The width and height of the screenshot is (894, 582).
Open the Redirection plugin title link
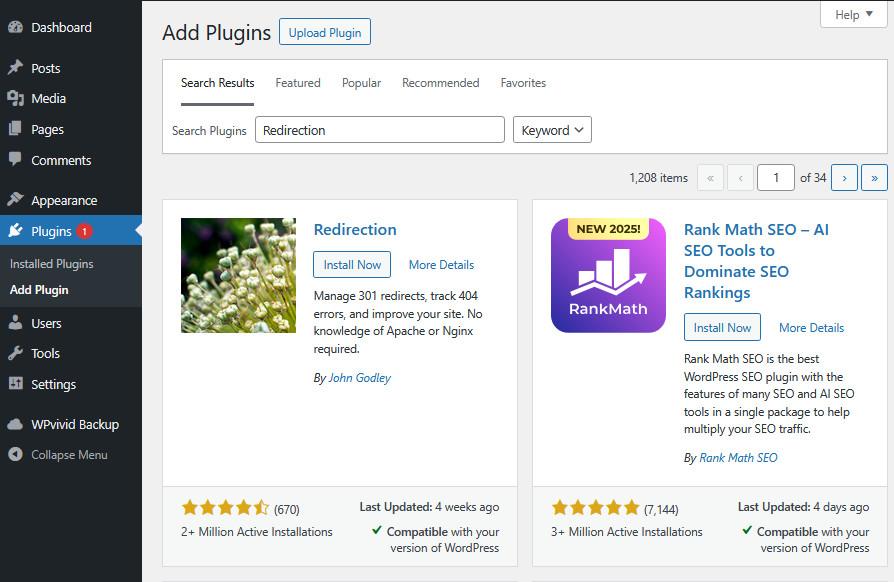pyautogui.click(x=355, y=229)
